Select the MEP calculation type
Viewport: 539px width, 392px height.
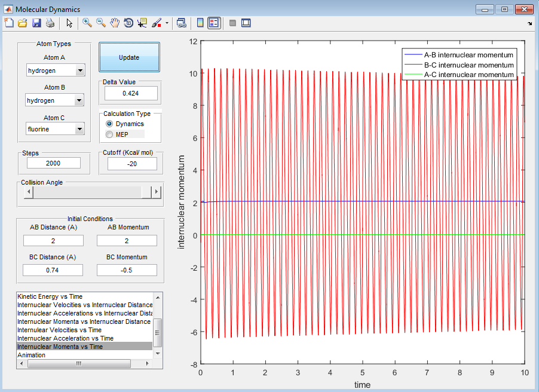coord(109,134)
